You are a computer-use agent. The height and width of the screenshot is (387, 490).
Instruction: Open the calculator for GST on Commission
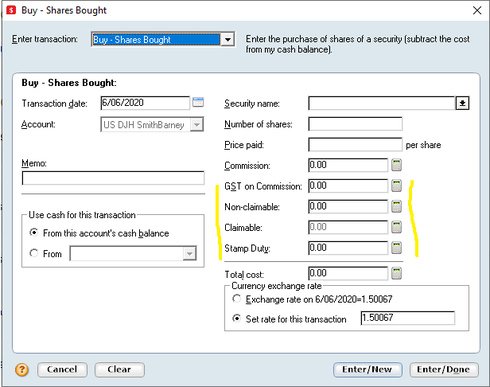396,186
